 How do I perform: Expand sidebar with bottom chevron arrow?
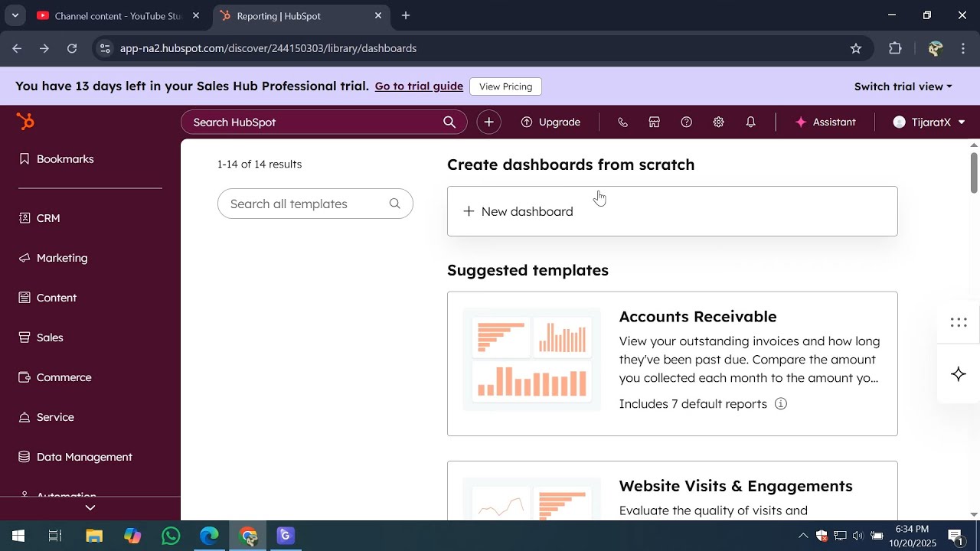click(x=90, y=507)
